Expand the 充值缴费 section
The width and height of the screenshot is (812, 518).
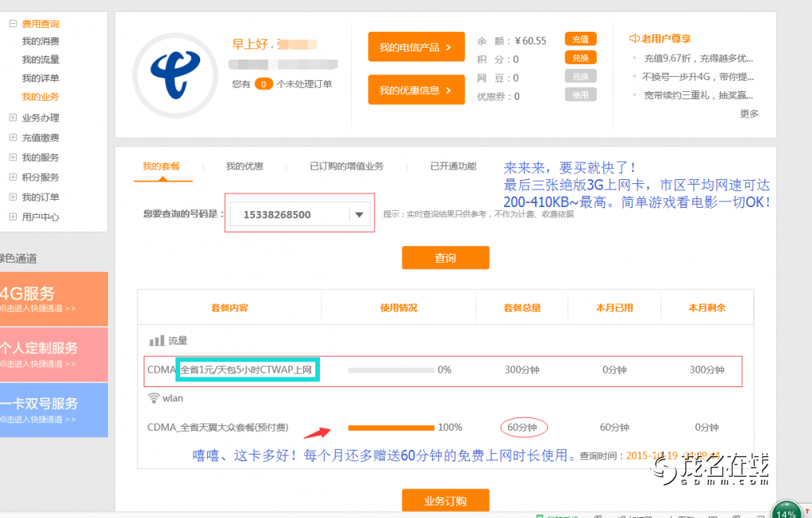13,137
